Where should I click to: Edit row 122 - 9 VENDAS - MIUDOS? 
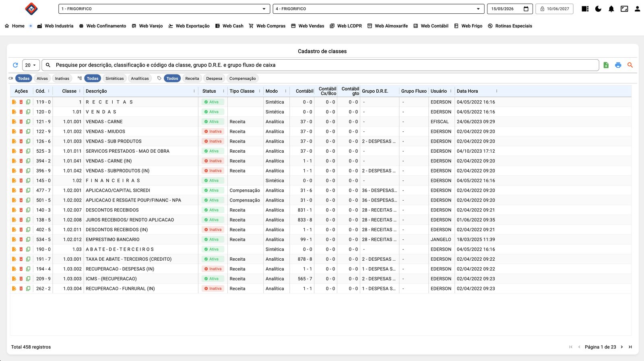coord(14,131)
